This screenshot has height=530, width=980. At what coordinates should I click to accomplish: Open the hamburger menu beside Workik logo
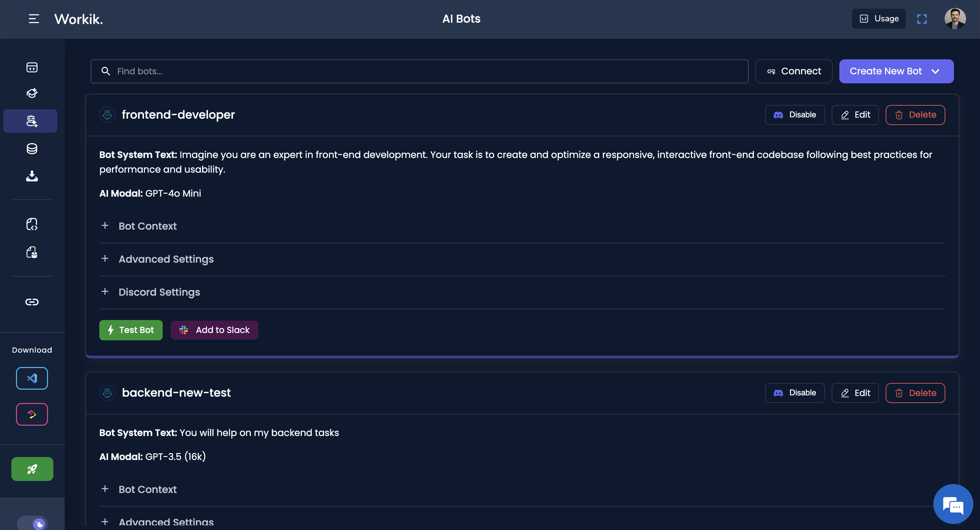click(34, 19)
